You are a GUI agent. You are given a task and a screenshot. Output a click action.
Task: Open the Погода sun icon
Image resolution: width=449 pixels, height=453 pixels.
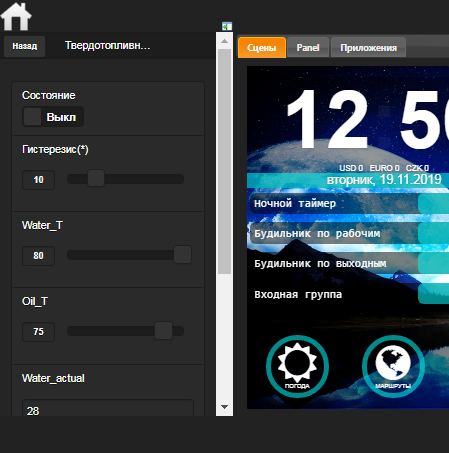click(x=297, y=366)
